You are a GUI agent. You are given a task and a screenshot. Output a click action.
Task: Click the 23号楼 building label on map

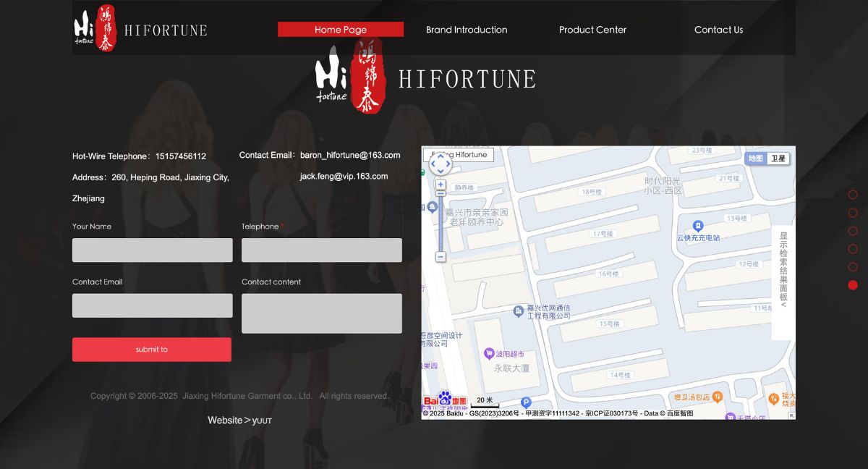702,151
